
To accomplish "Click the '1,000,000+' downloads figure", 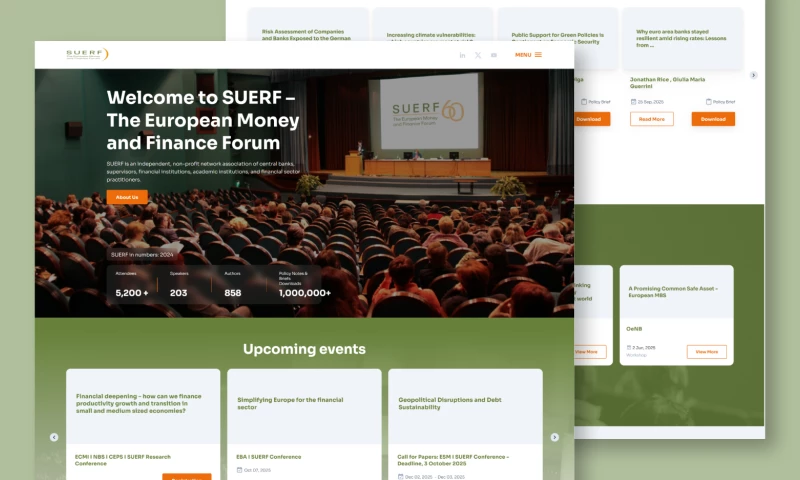I will (305, 293).
